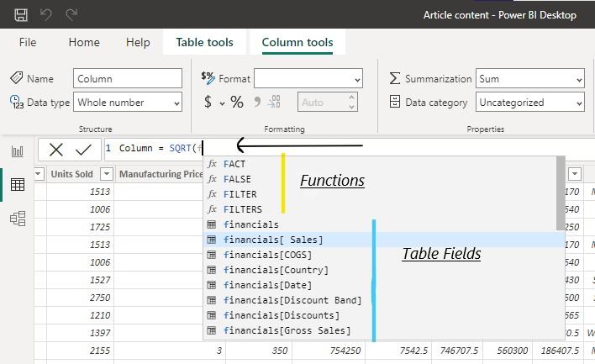Apply thousands separator comma format
595x364 pixels.
[x=256, y=102]
